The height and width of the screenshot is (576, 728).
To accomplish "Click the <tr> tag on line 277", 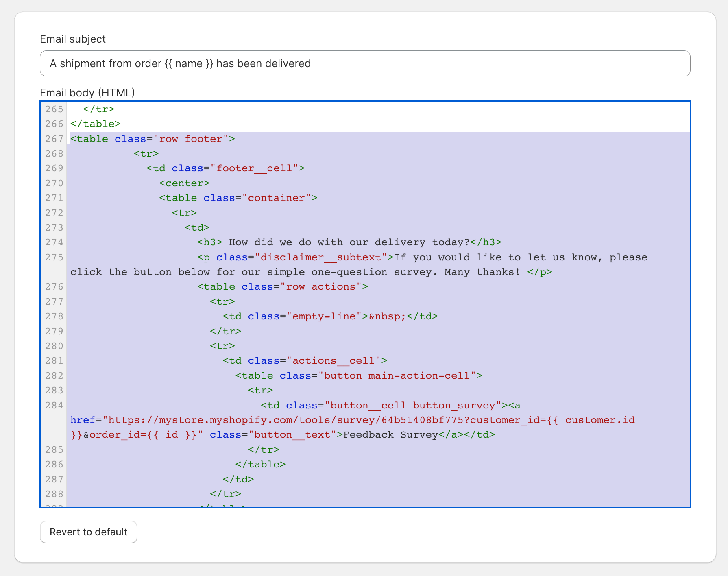I will tap(222, 301).
